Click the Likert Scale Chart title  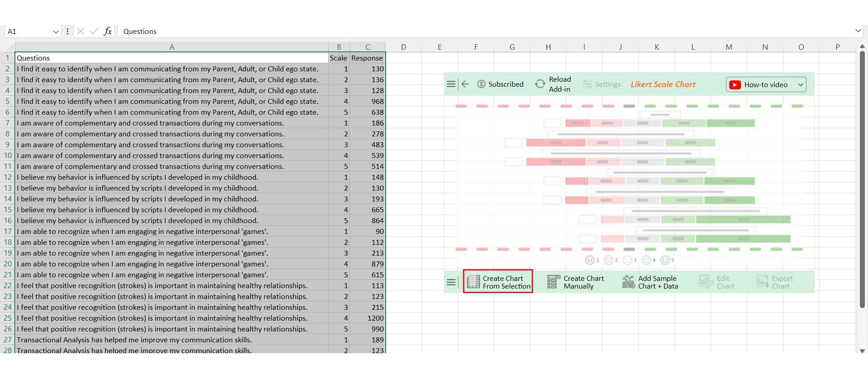663,84
